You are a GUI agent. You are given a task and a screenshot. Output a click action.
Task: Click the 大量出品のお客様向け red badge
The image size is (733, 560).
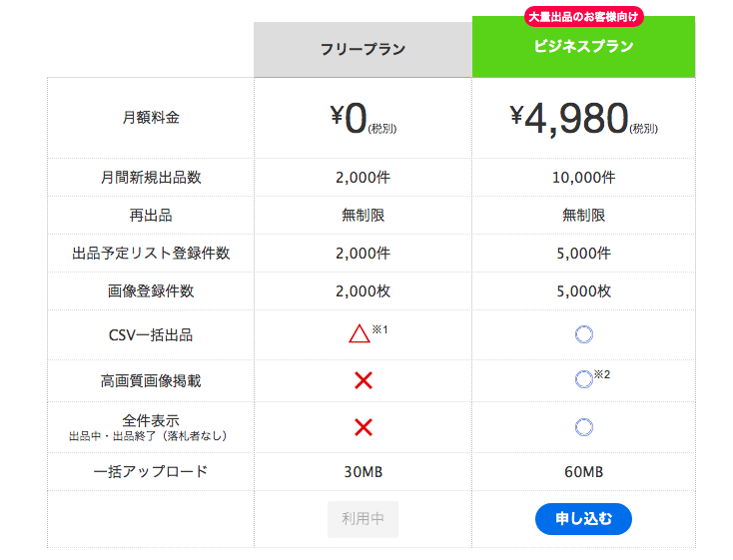click(583, 17)
